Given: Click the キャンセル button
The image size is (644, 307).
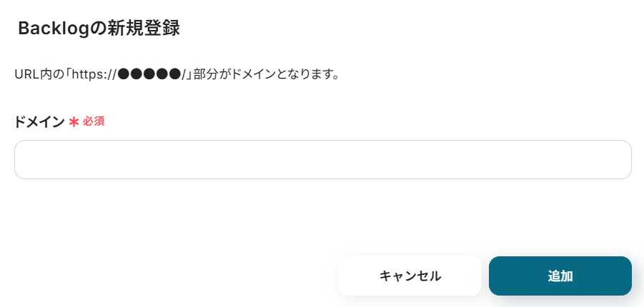Looking at the screenshot, I should point(410,276).
